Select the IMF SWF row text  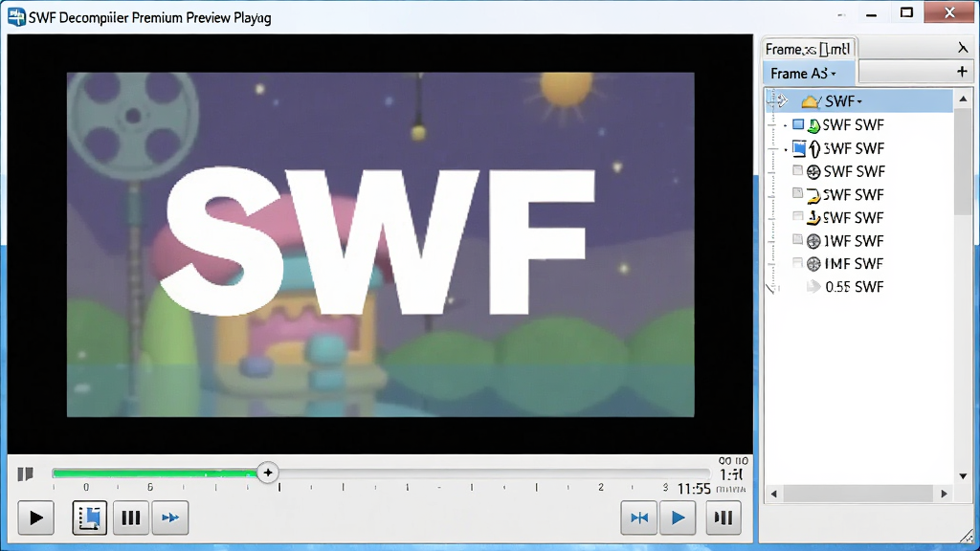click(x=854, y=264)
